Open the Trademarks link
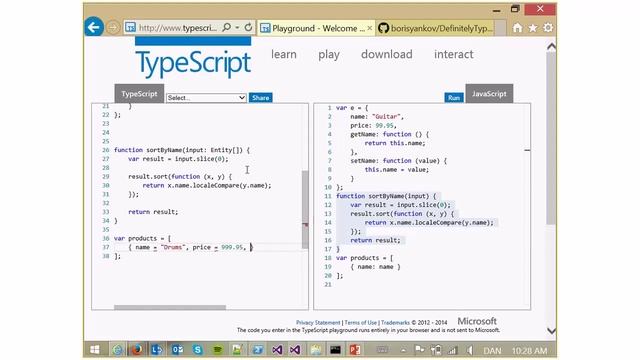The image size is (640, 360). tap(395, 322)
